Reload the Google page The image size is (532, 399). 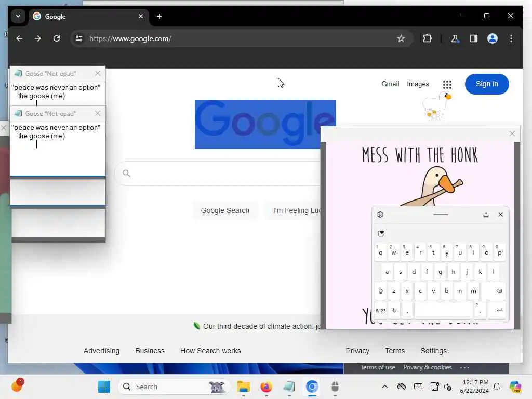pos(57,38)
